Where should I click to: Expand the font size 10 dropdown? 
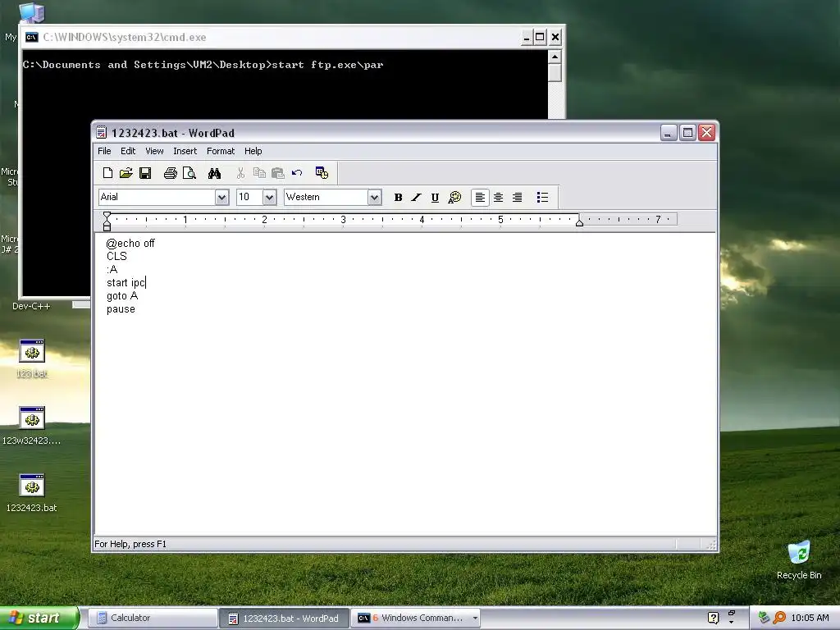(269, 198)
